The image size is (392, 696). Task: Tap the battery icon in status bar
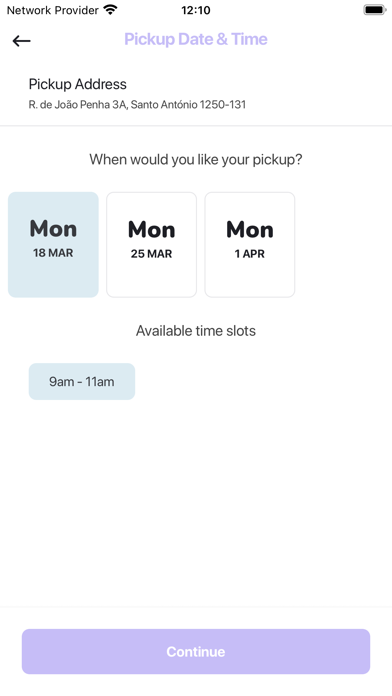(x=375, y=10)
